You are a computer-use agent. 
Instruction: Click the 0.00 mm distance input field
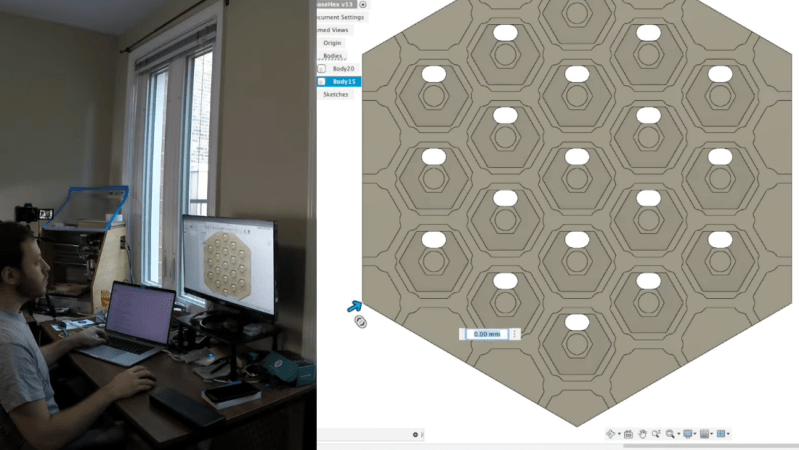[x=485, y=334]
